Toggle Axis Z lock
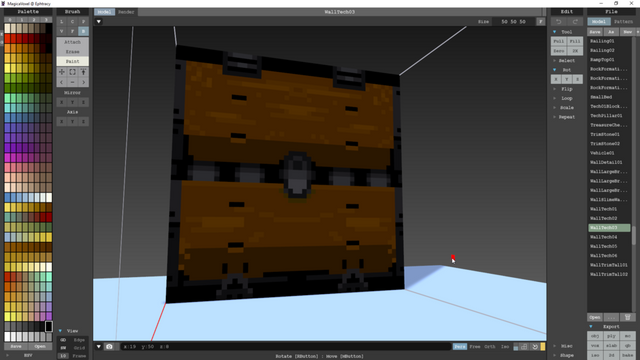This screenshot has height=360, width=640. coord(83,122)
